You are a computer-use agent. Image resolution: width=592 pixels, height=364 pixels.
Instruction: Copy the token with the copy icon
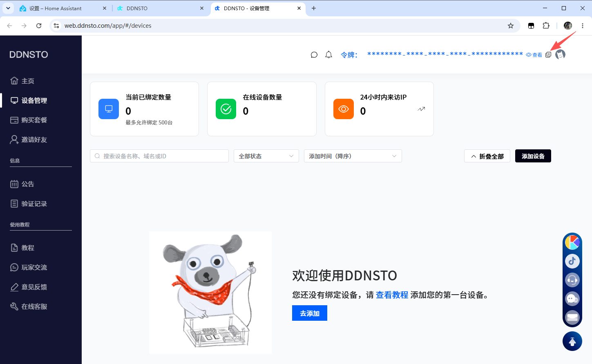coord(548,55)
